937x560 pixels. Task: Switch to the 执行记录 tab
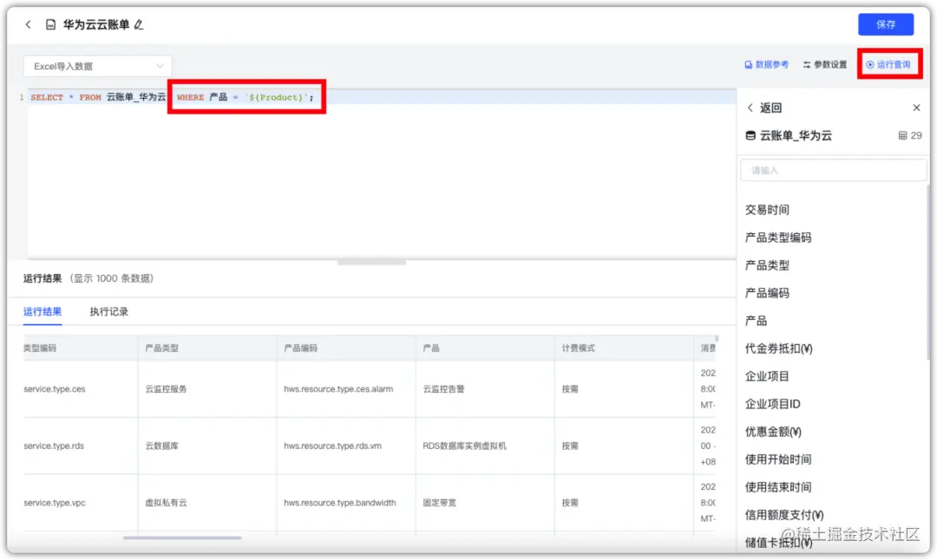point(108,312)
